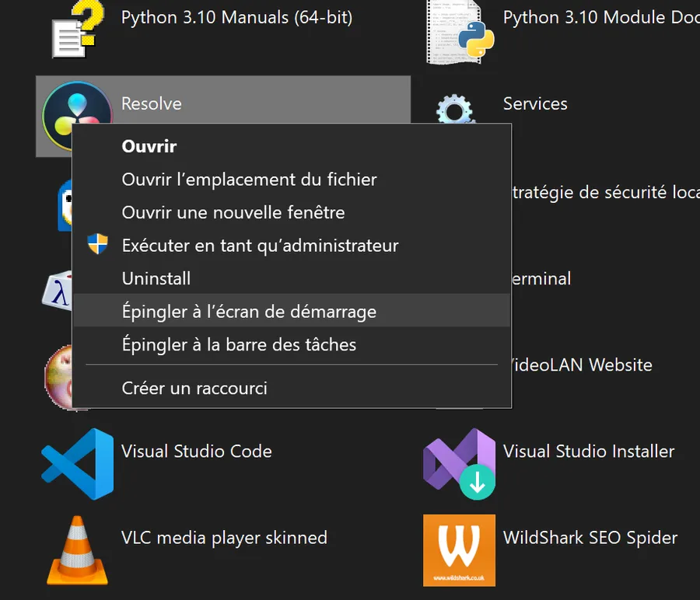Open the Visual Studio Installer icon

460,464
